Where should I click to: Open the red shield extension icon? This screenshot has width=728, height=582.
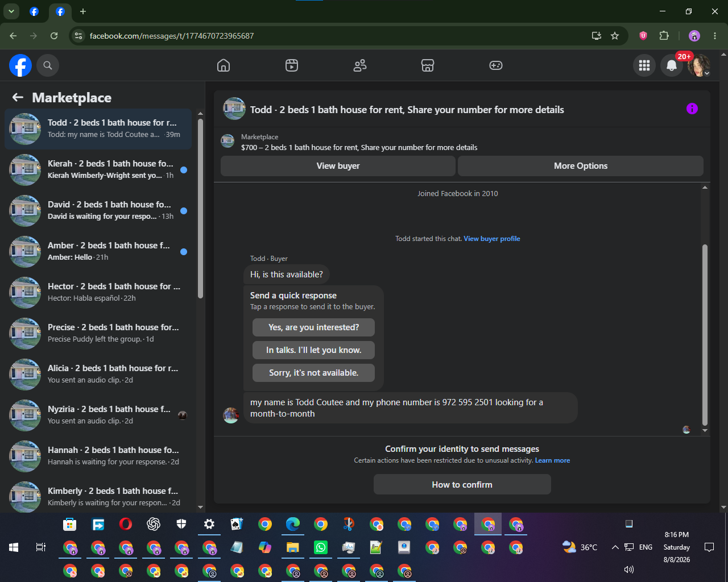pyautogui.click(x=643, y=36)
